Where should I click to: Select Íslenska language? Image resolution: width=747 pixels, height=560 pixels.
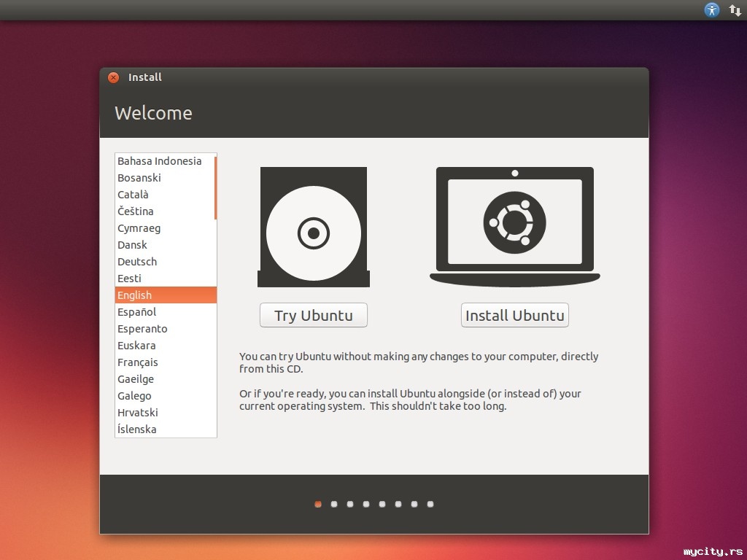tap(165, 429)
